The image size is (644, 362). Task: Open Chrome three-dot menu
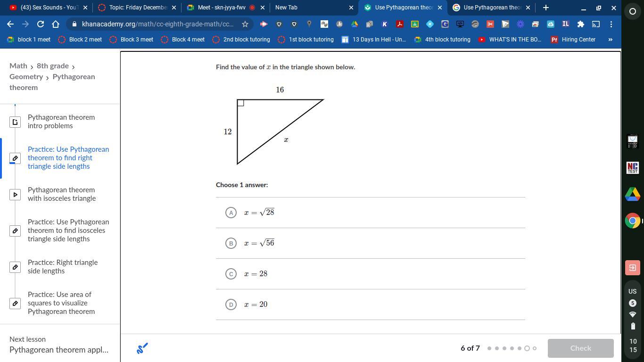(x=611, y=24)
